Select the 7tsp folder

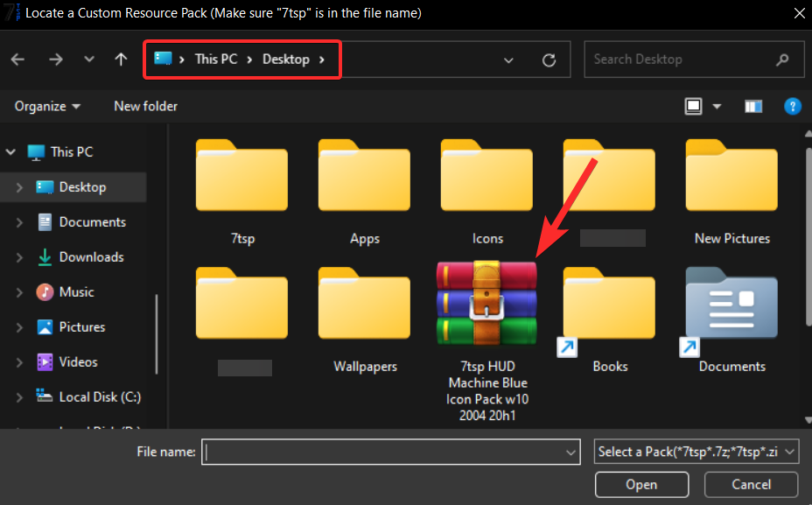241,192
